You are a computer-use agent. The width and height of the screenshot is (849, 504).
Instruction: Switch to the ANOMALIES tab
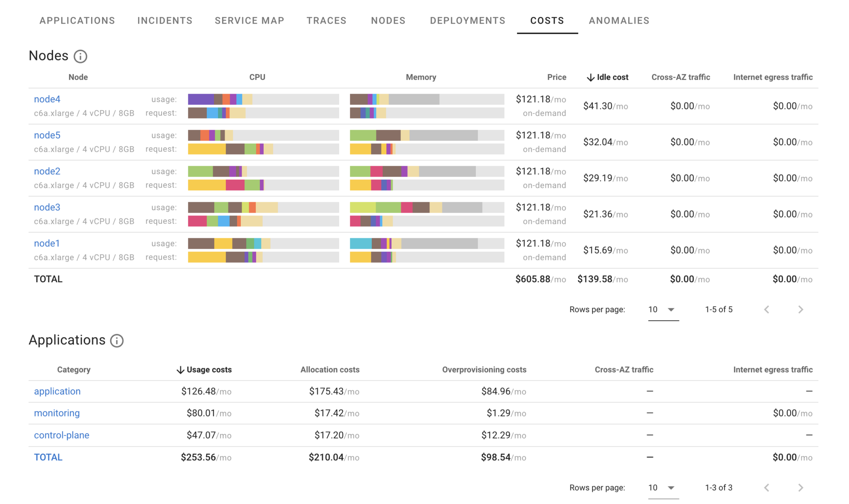tap(619, 20)
